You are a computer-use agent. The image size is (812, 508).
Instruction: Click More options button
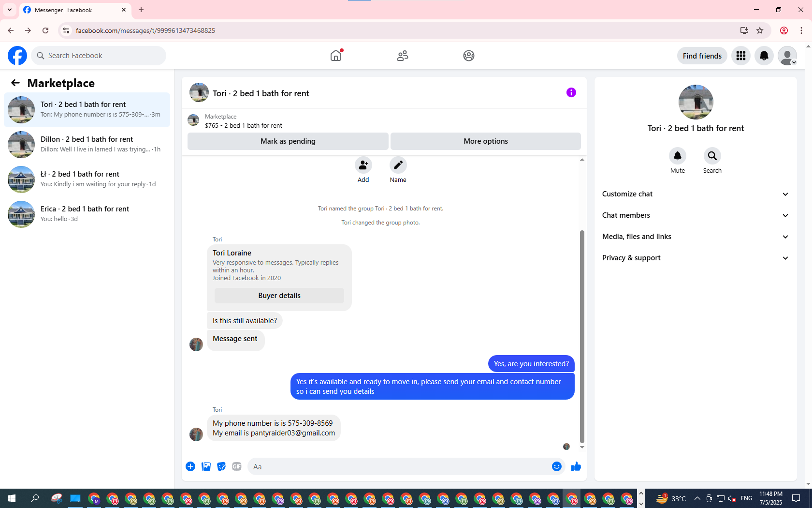(x=486, y=141)
